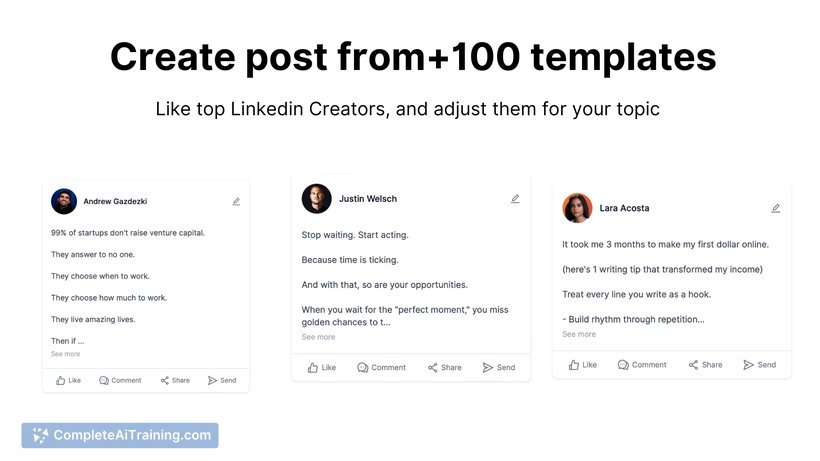Like Andrew Gazdezki's post
The width and height of the screenshot is (820, 461).
(x=69, y=381)
